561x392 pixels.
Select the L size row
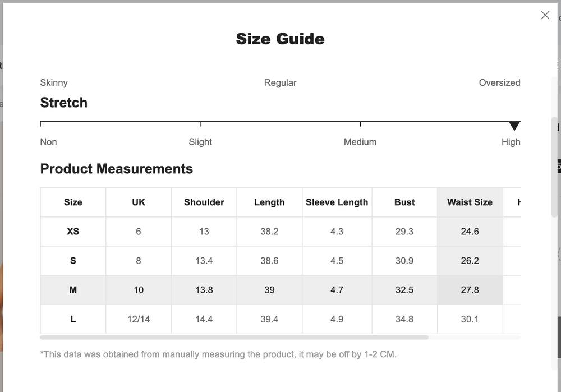point(72,319)
